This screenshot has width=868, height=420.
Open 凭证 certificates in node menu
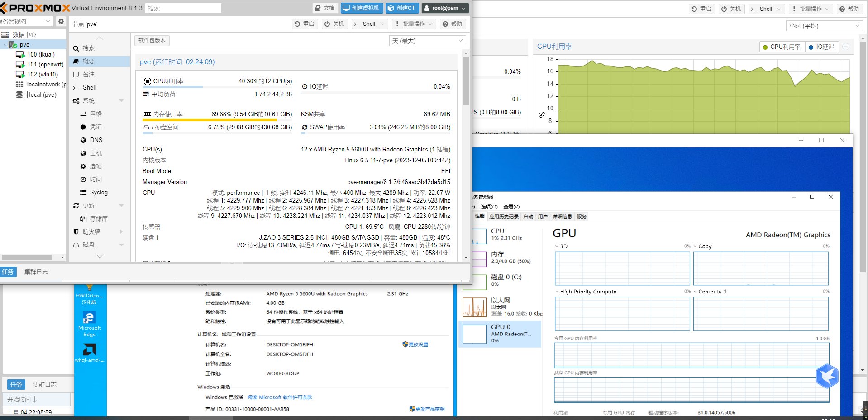point(99,127)
